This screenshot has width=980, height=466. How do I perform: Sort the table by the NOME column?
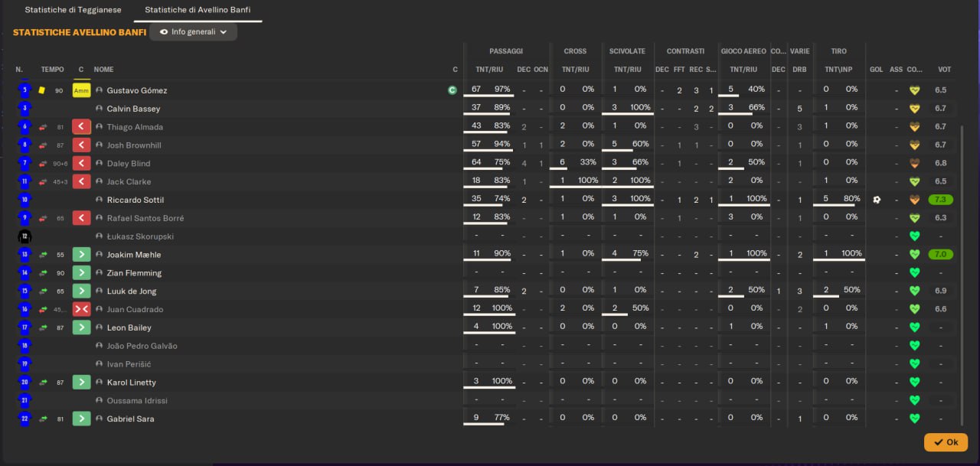[x=104, y=70]
